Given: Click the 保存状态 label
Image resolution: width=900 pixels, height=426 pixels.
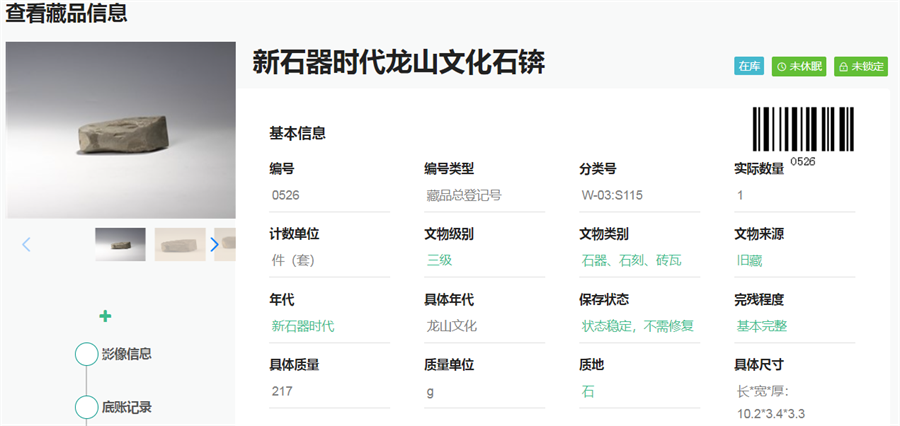Looking at the screenshot, I should [604, 300].
